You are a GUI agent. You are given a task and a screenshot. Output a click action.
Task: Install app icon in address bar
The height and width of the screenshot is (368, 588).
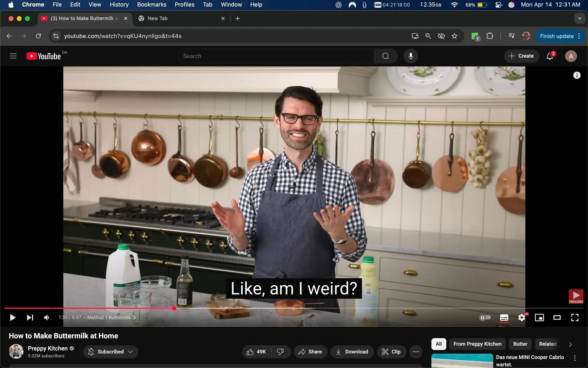click(415, 36)
